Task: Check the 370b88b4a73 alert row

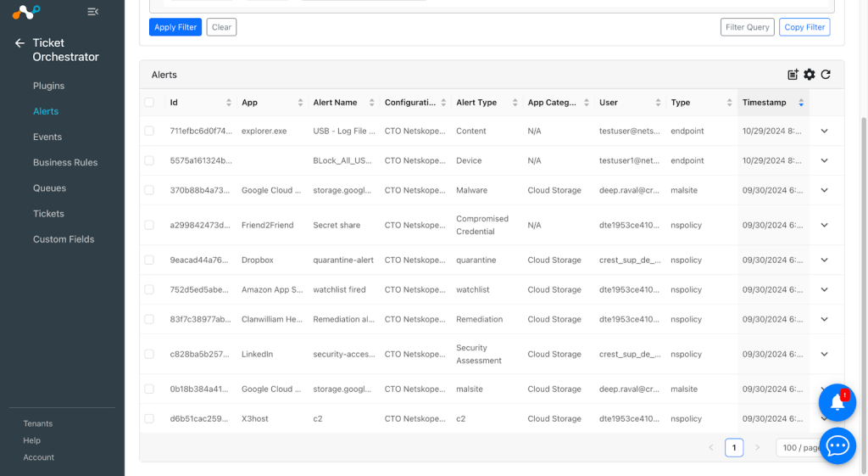Action: tap(149, 190)
